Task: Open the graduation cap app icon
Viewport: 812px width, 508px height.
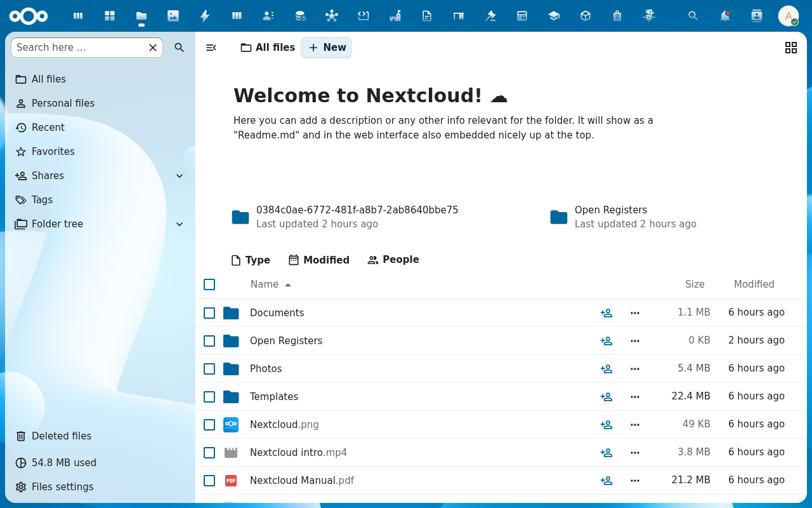Action: click(554, 16)
